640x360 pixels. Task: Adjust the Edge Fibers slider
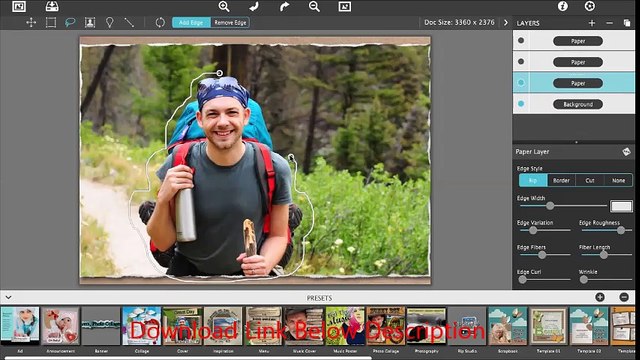pyautogui.click(x=542, y=255)
